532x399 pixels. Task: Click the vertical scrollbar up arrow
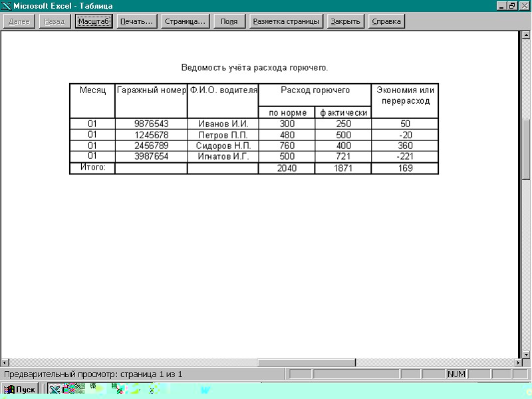coord(526,35)
